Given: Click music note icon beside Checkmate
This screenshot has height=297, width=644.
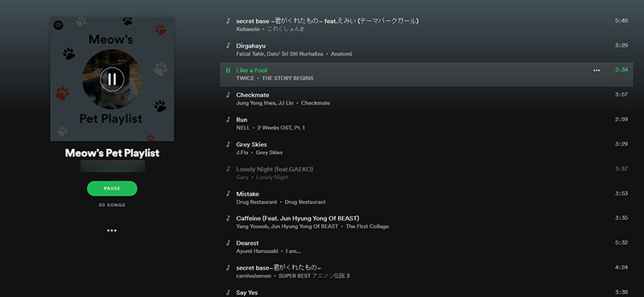Looking at the screenshot, I should pos(228,95).
